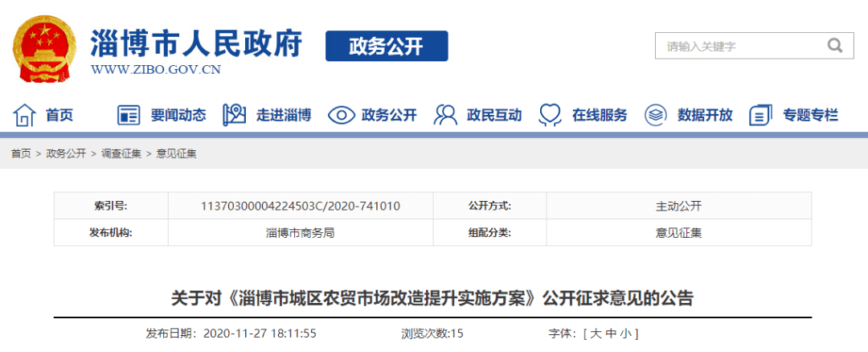
Task: Set font size to large (大)
Action: pos(596,333)
